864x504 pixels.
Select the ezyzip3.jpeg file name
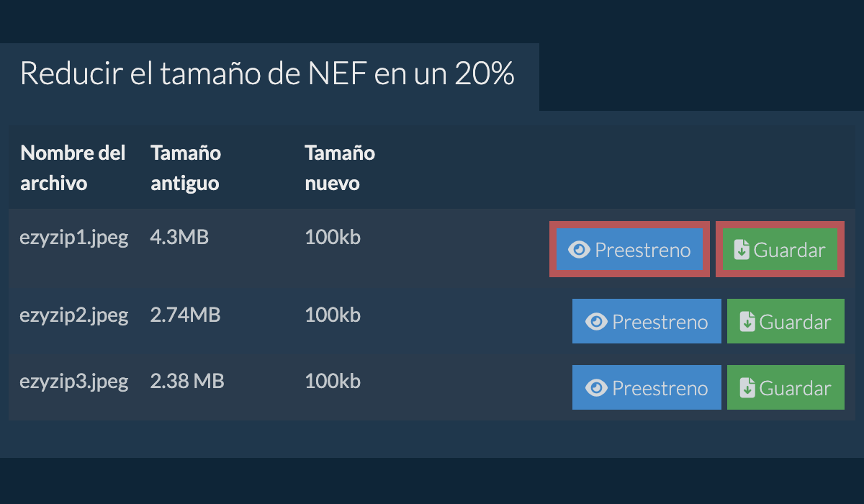[x=73, y=381]
